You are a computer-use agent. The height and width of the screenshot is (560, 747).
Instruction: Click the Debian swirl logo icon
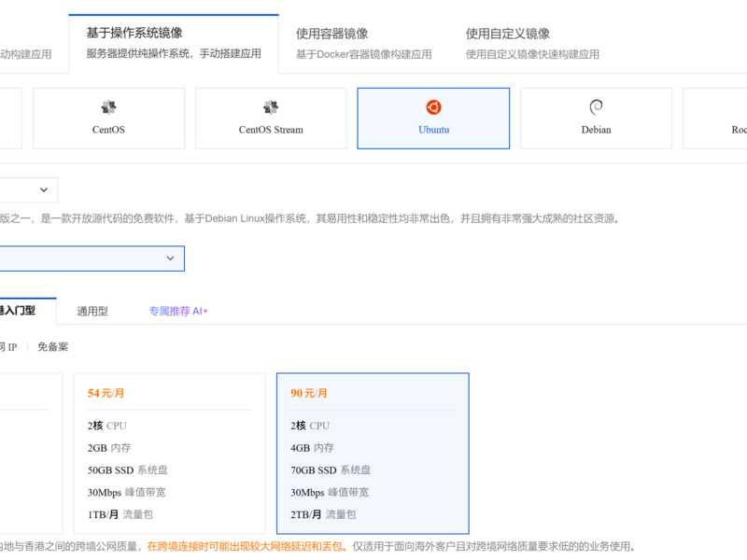pyautogui.click(x=596, y=107)
